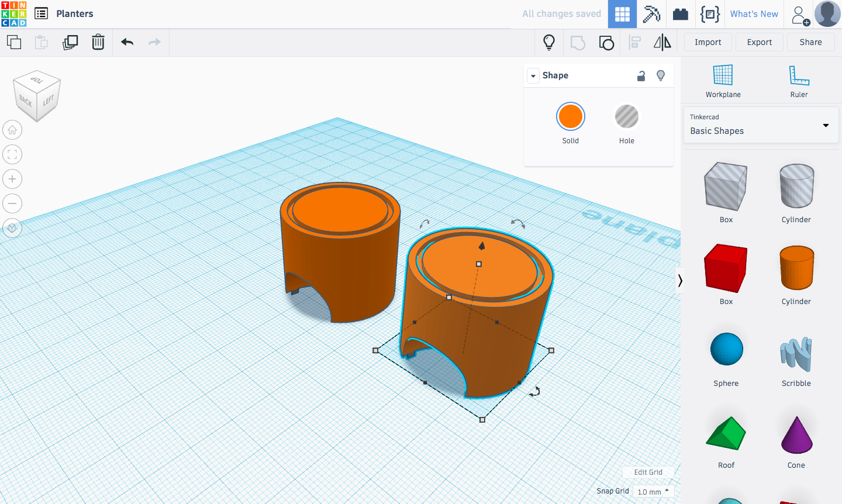This screenshot has height=504, width=842.
Task: Click the Share button
Action: [x=811, y=42]
